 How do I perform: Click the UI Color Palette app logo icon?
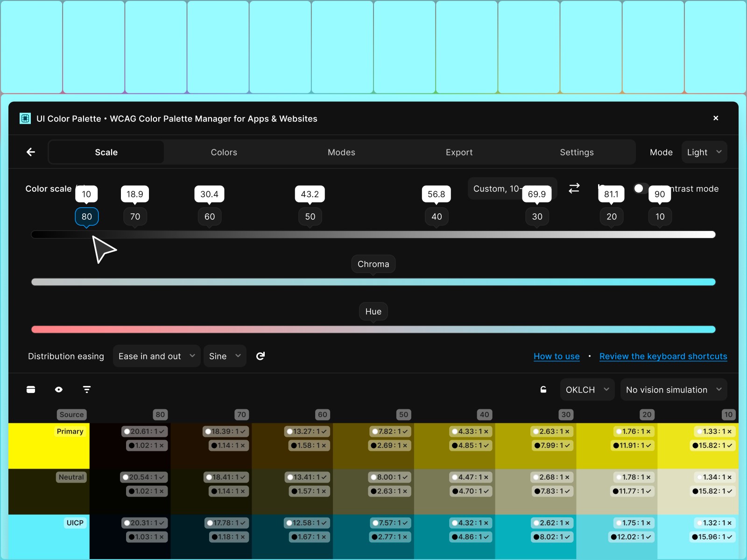pos(25,119)
